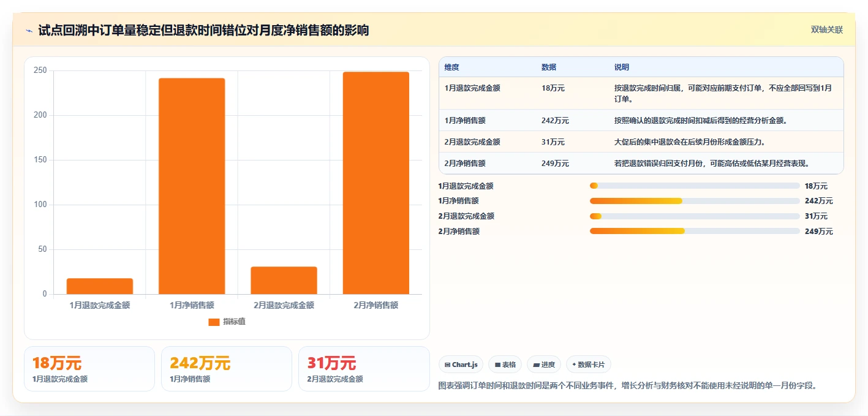Select the 进度 tag chip
868x416 pixels.
pos(544,365)
